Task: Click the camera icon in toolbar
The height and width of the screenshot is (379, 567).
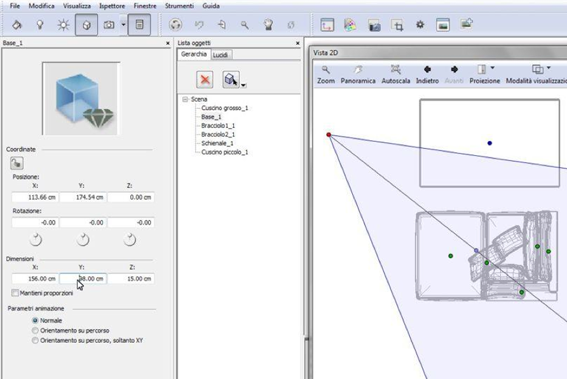Action: point(109,25)
